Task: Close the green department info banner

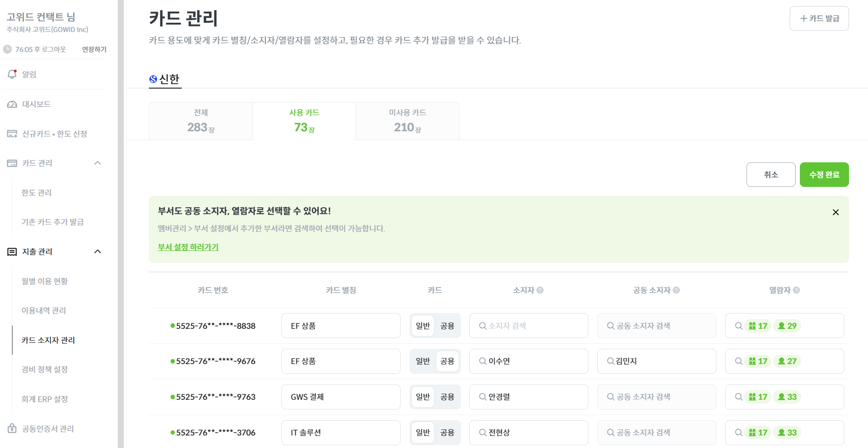Action: 836,212
